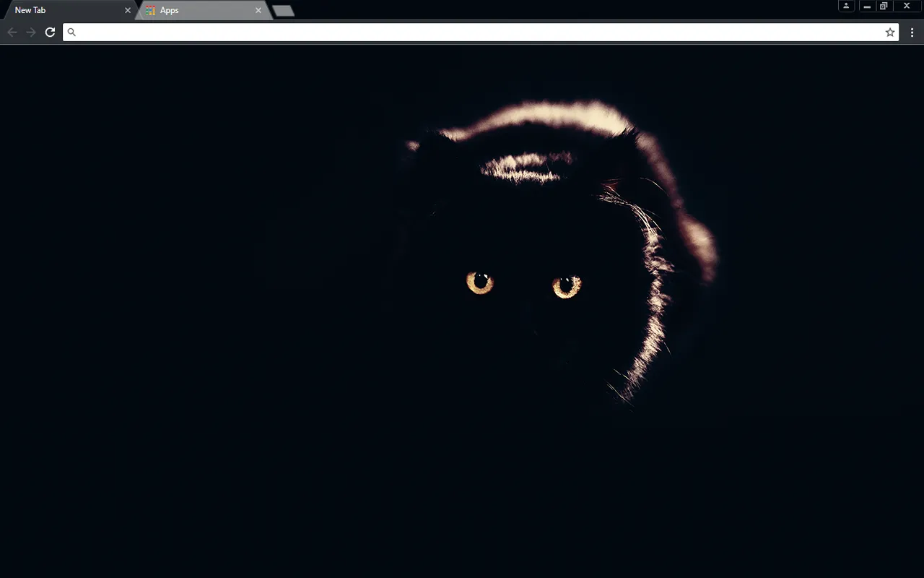Screen dimensions: 924x578
Task: Close the New Tab tab
Action: tap(128, 11)
